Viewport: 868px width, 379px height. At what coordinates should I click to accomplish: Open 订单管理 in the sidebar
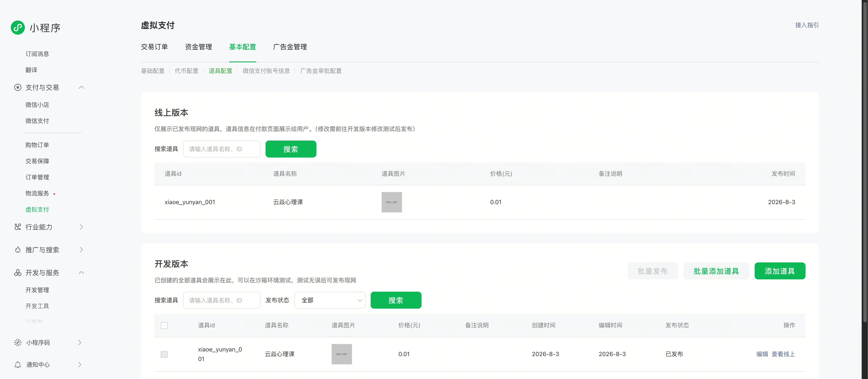coord(37,177)
